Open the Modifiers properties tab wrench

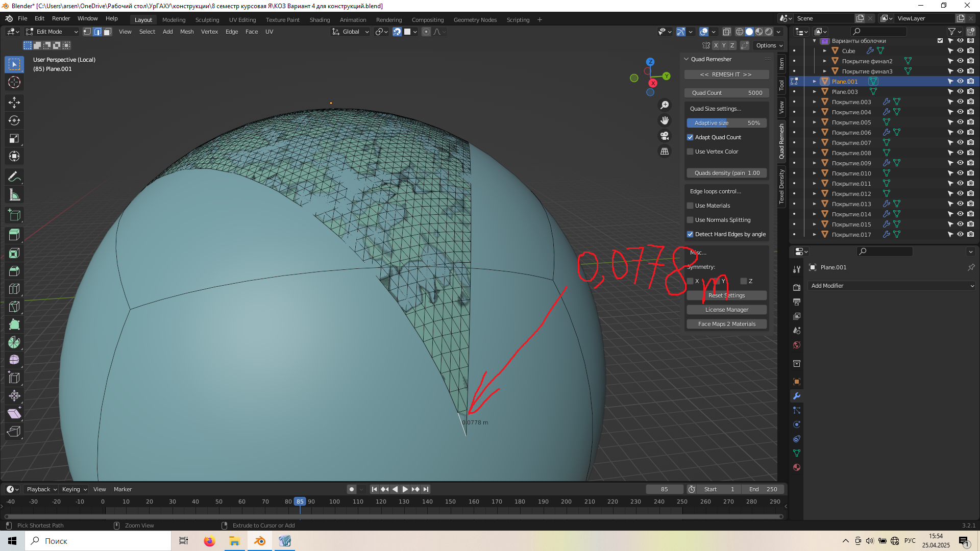click(x=797, y=396)
